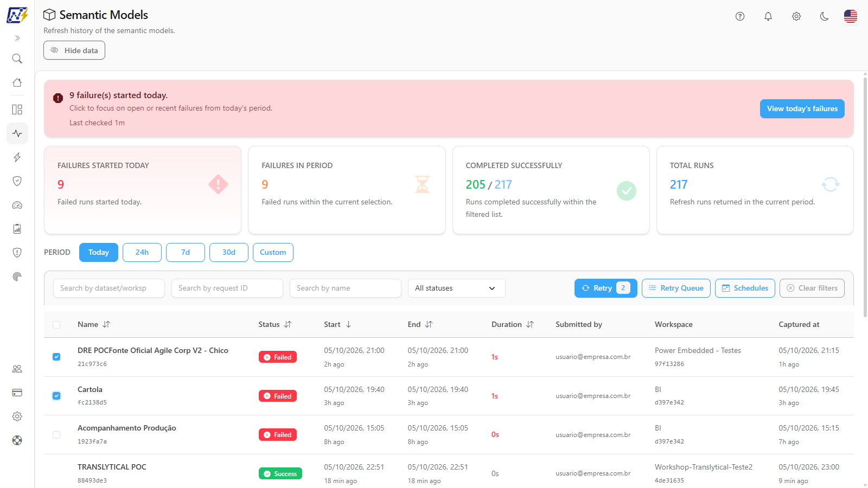The image size is (868, 488).
Task: Toggle the select-all checkbox in table header
Action: [x=56, y=325]
